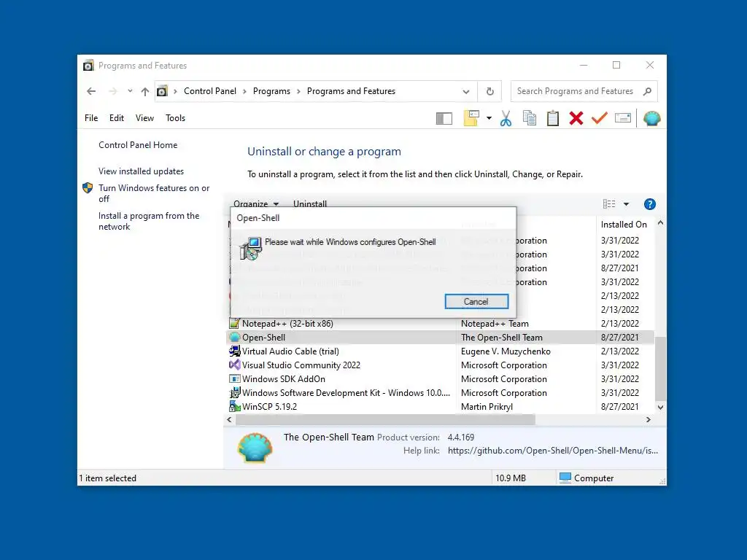Open the Tools menu

(175, 118)
